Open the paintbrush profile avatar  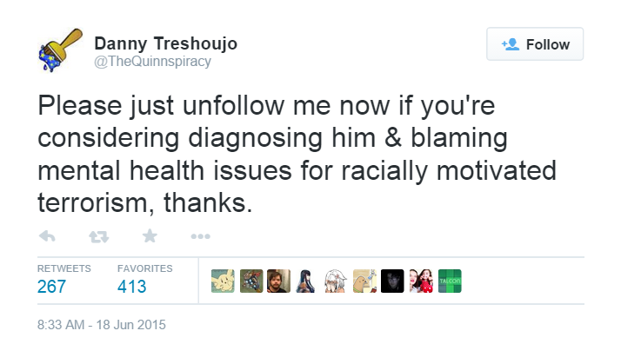[60, 50]
